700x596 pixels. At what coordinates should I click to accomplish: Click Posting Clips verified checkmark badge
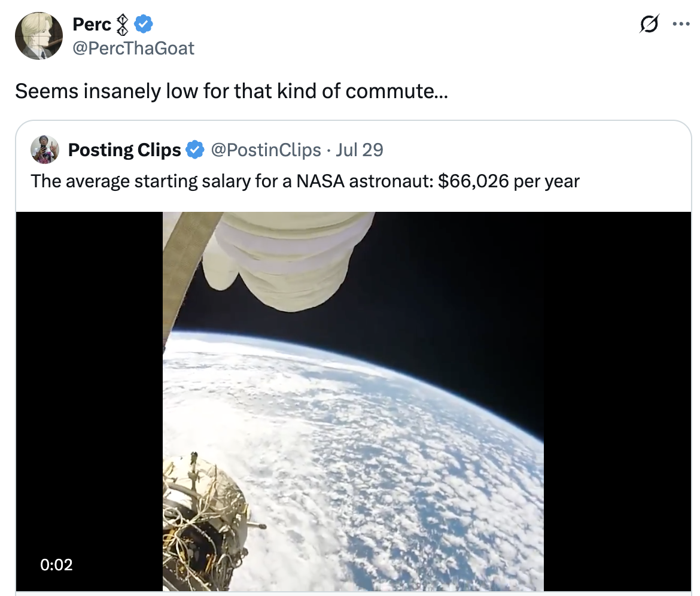(x=194, y=150)
